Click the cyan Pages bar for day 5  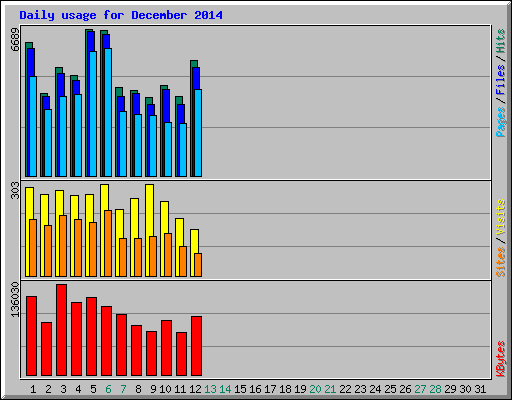click(x=93, y=114)
